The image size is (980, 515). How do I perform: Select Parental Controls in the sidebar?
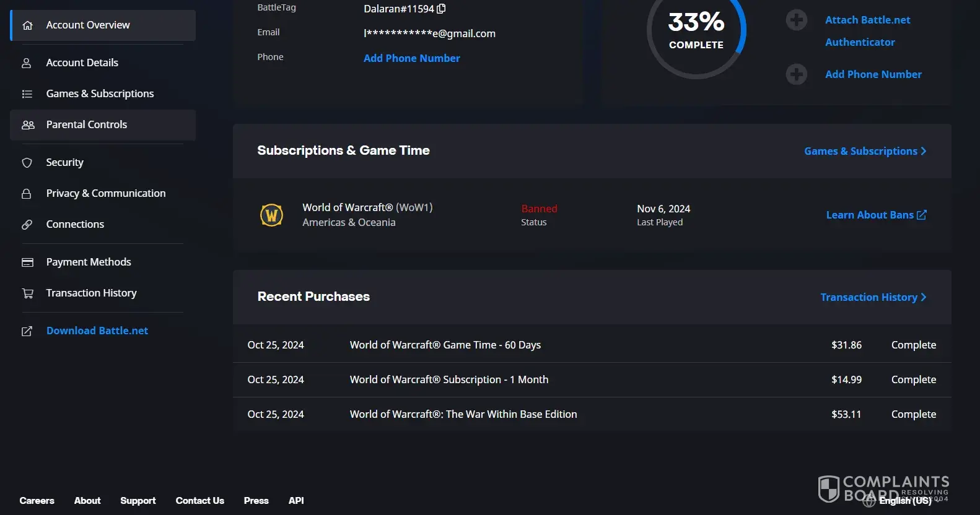point(86,124)
